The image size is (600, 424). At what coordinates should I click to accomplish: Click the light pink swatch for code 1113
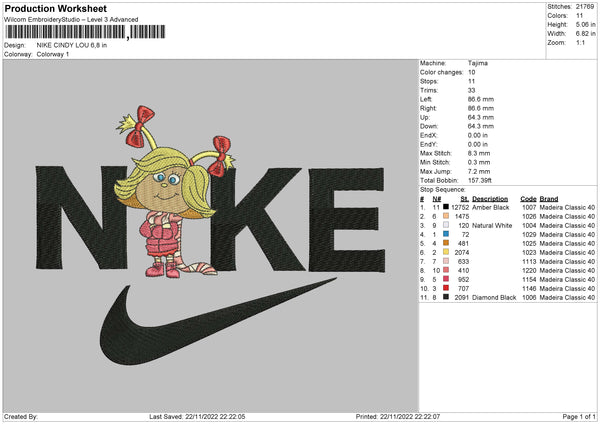[446, 261]
